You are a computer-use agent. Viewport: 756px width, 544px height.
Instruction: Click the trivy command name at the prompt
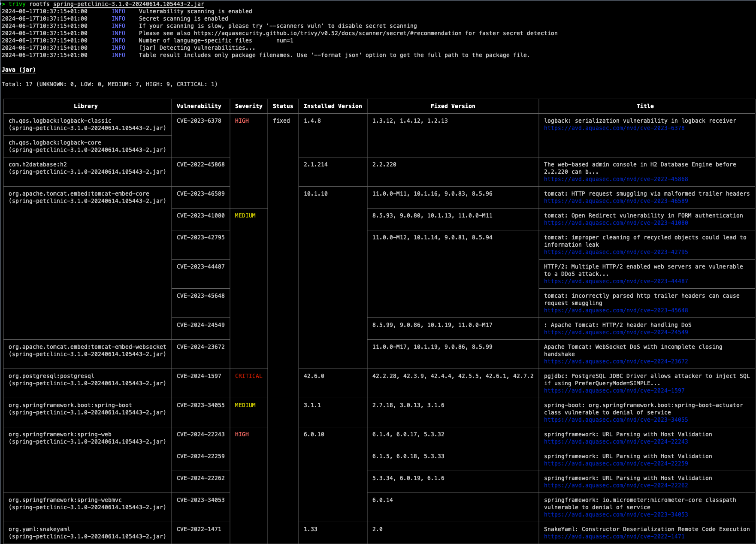(x=17, y=4)
